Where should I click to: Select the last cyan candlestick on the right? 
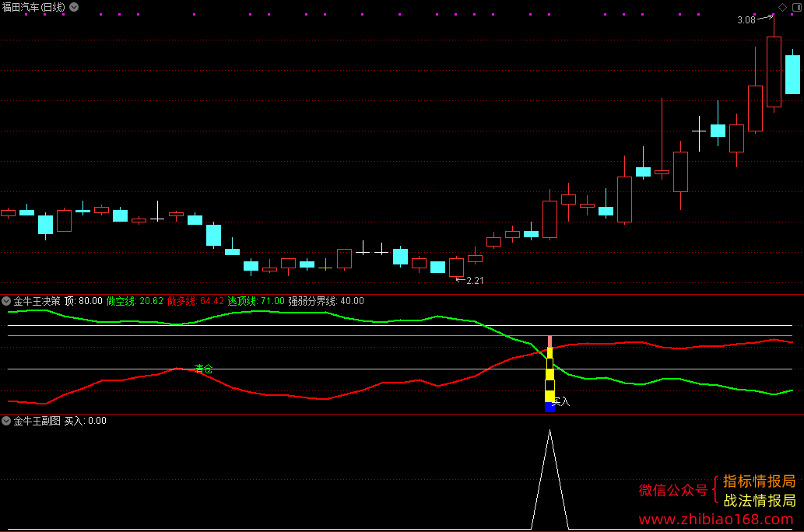coord(793,73)
